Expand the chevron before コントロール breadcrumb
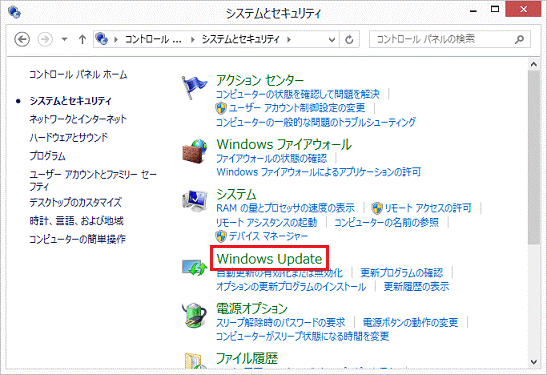Image resolution: width=547 pixels, height=375 pixels. coord(116,39)
